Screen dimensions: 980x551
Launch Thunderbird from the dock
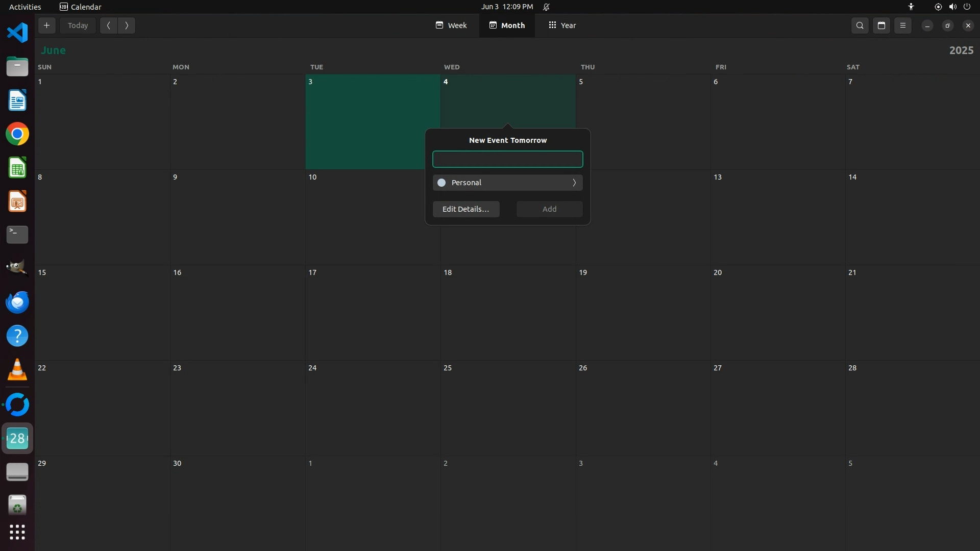[x=17, y=302]
